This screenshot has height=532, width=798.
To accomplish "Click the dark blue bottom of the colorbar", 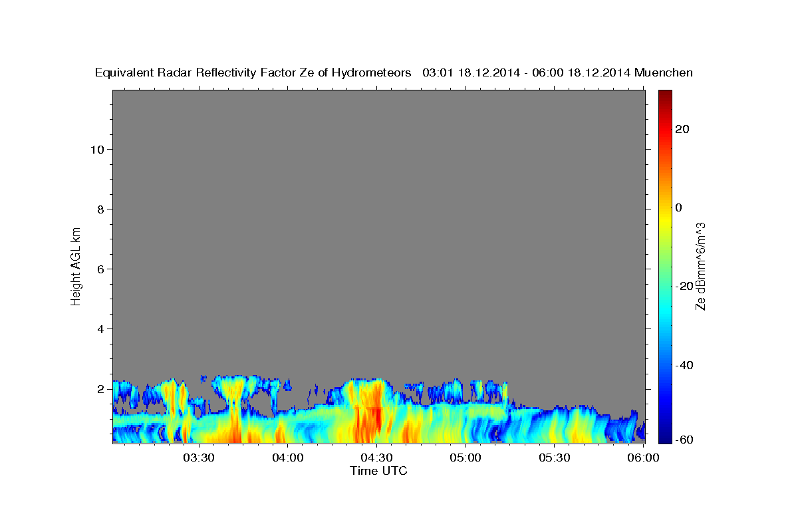I will coord(664,438).
